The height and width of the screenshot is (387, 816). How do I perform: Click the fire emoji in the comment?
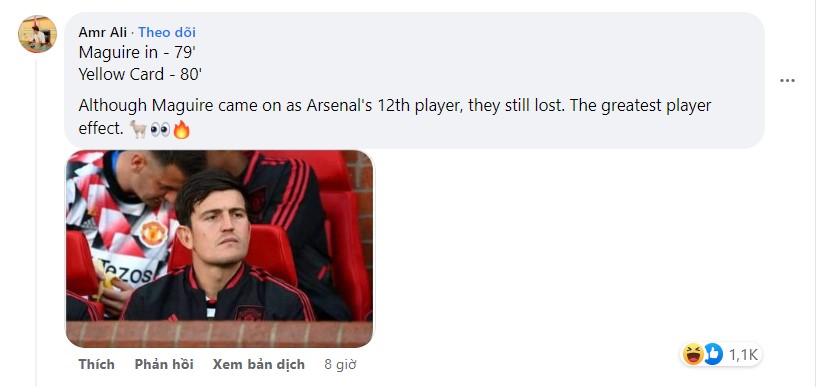(x=181, y=130)
